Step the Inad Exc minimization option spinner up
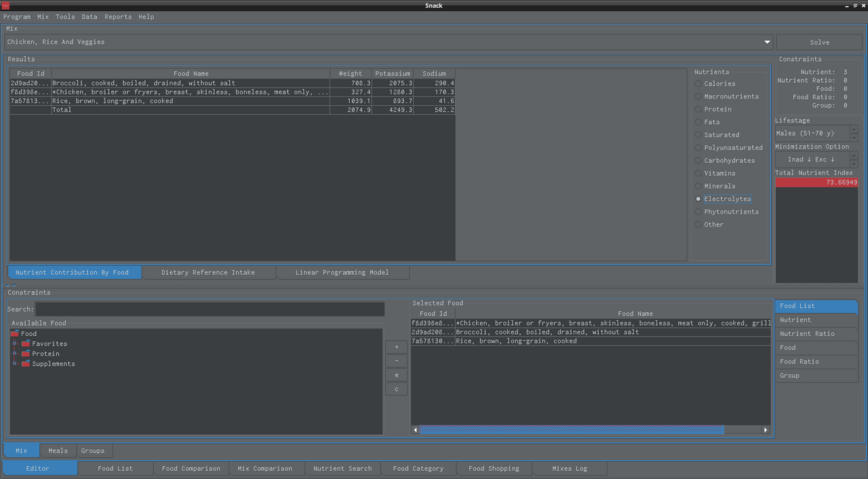 pyautogui.click(x=854, y=155)
